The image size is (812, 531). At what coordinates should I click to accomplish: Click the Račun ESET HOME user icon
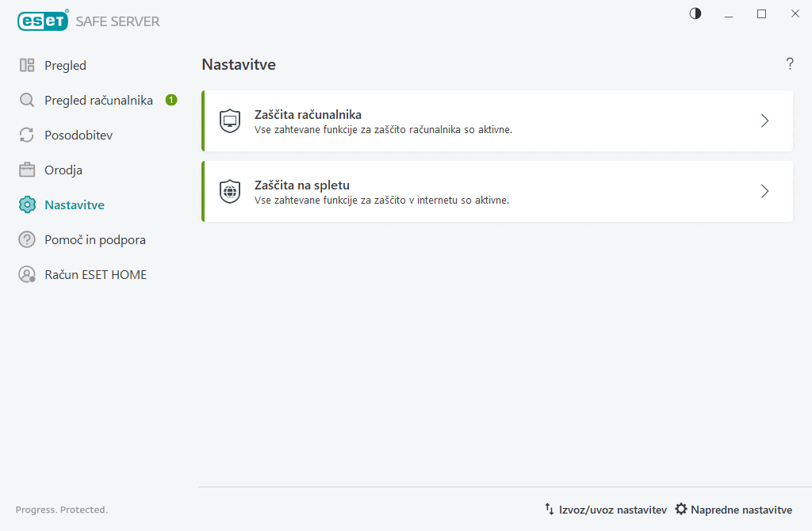[27, 275]
